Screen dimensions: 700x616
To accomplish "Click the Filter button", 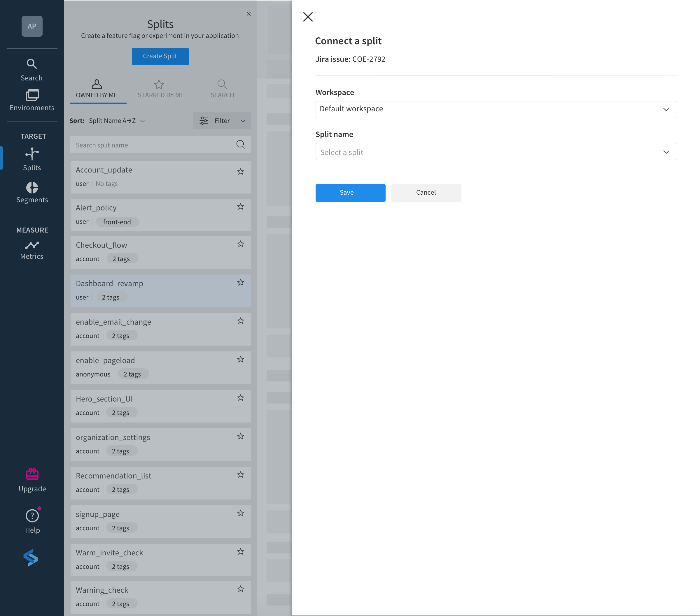I will (221, 121).
